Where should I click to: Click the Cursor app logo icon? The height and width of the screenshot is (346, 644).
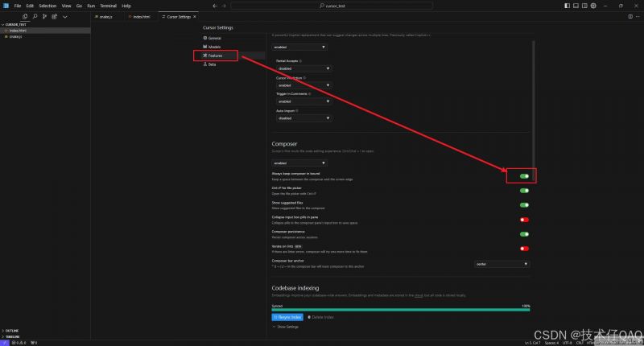(x=6, y=6)
